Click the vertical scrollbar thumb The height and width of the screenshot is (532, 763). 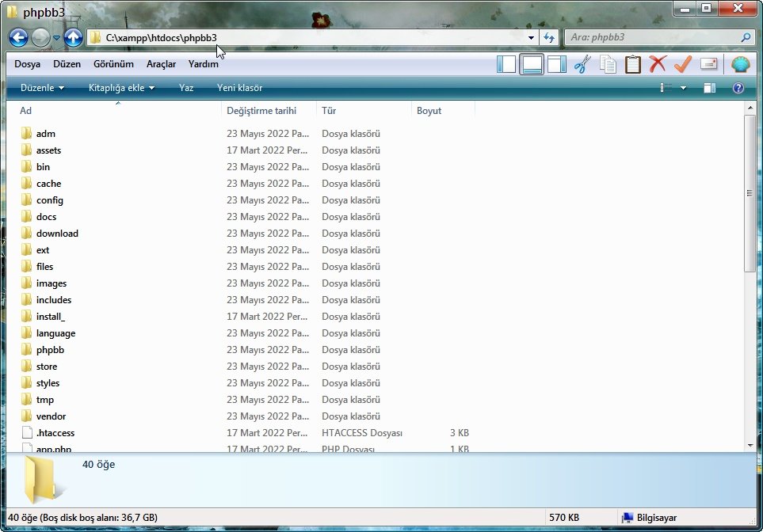pos(750,193)
